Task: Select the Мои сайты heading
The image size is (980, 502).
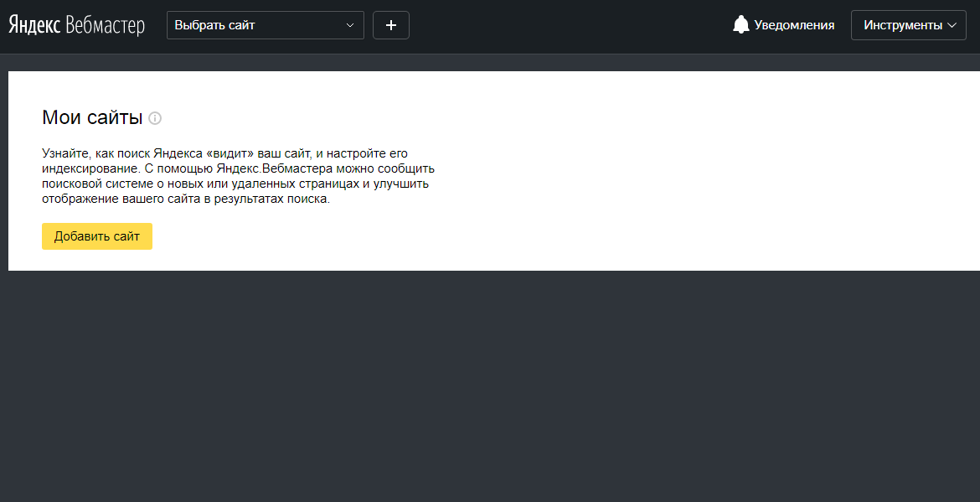Action: [x=92, y=117]
